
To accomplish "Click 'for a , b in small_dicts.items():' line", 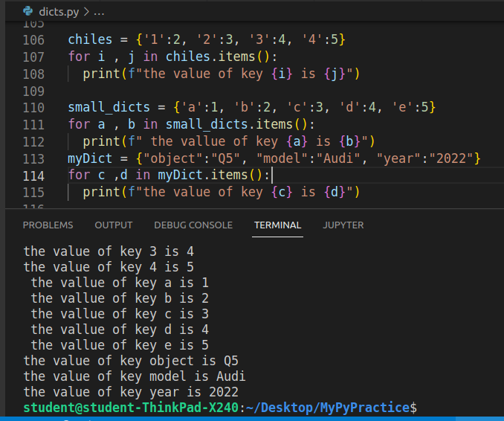I will 191,124.
